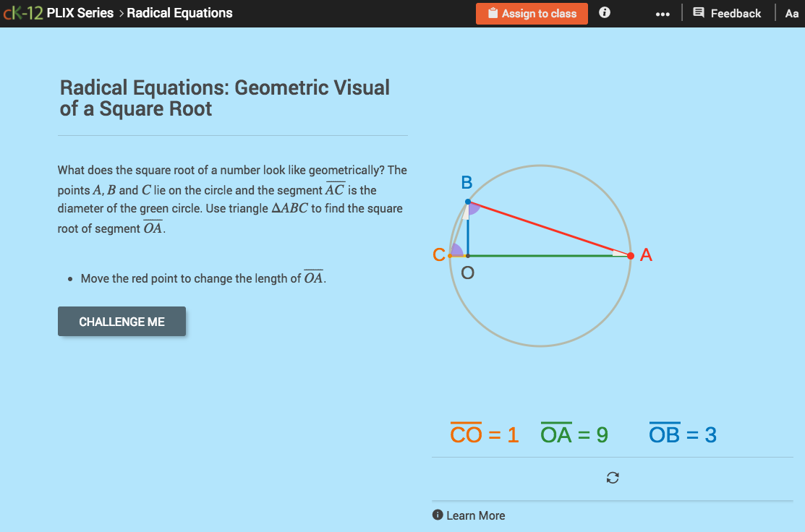
Task: Select the Radical Equations breadcrumb
Action: pos(179,13)
